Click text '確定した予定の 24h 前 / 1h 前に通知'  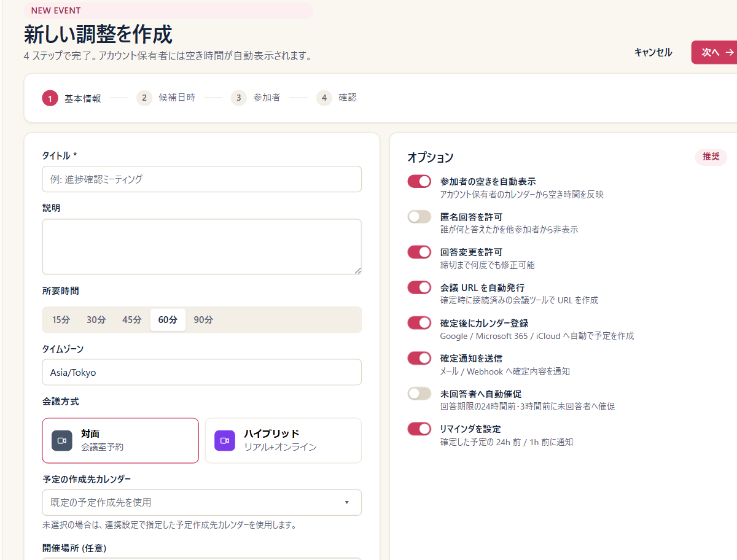point(507,442)
